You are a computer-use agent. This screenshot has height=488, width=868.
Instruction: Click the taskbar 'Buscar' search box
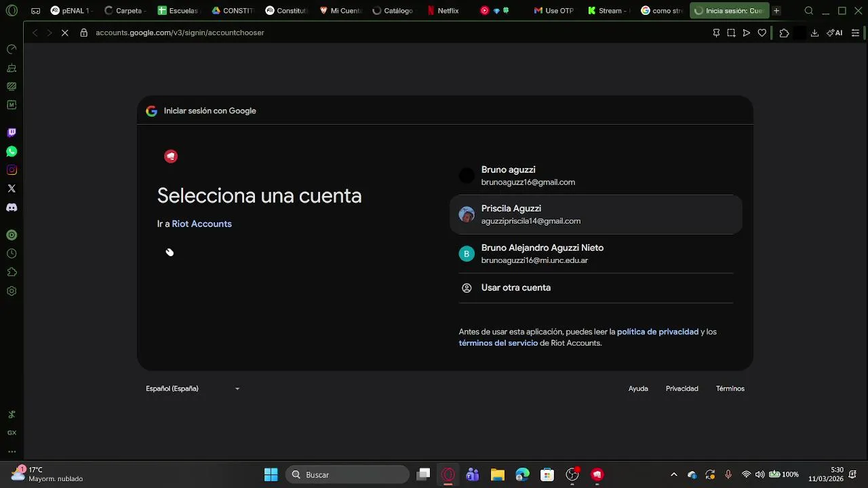coord(347,474)
